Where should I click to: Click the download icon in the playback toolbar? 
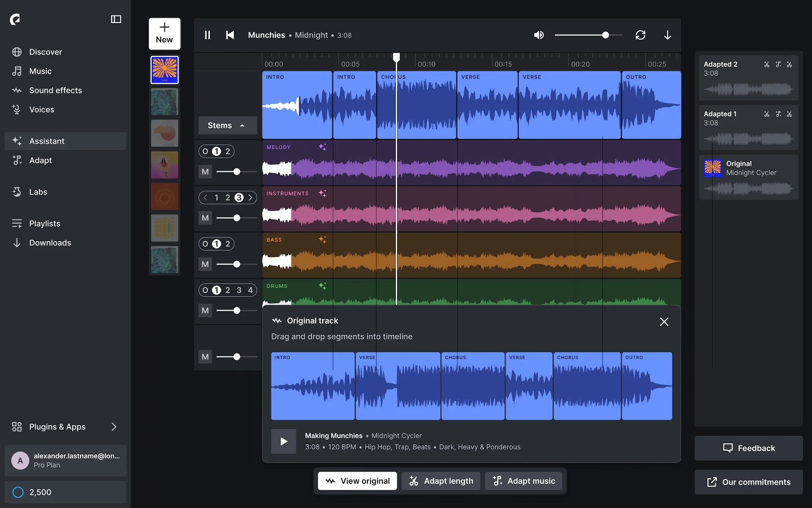(667, 35)
